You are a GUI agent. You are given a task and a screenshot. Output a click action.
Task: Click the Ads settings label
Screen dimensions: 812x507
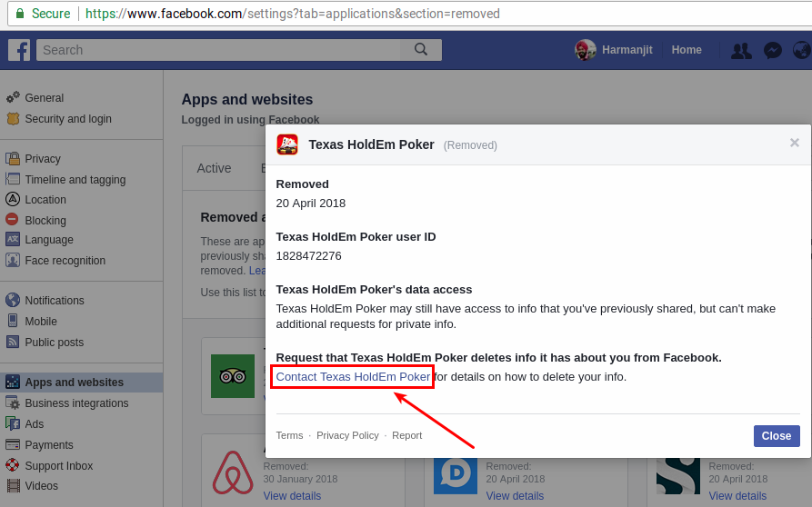[x=35, y=424]
